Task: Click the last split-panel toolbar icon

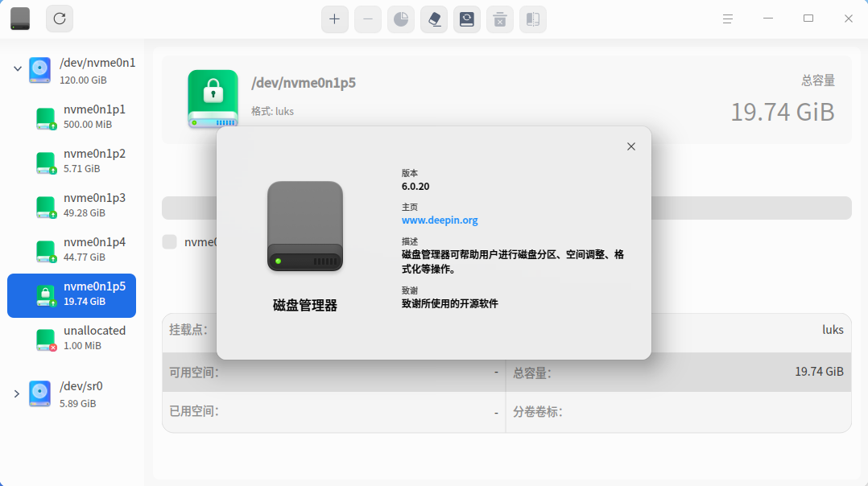Action: 533,19
